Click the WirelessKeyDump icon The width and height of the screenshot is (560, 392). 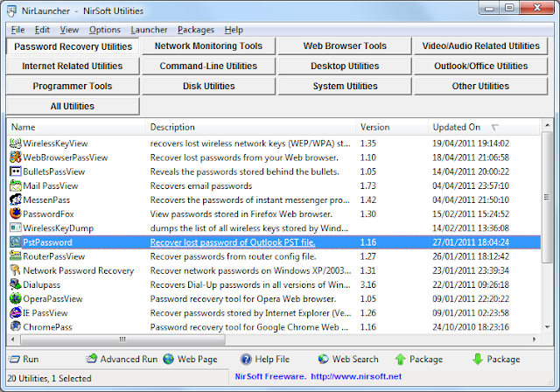coord(16,227)
